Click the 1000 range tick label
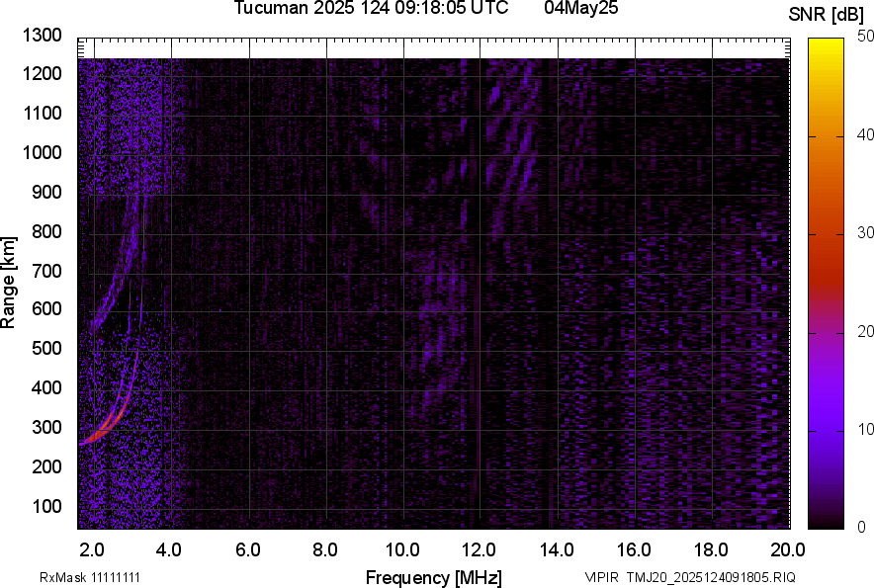Screen dimensions: 874x588 (x=42, y=152)
